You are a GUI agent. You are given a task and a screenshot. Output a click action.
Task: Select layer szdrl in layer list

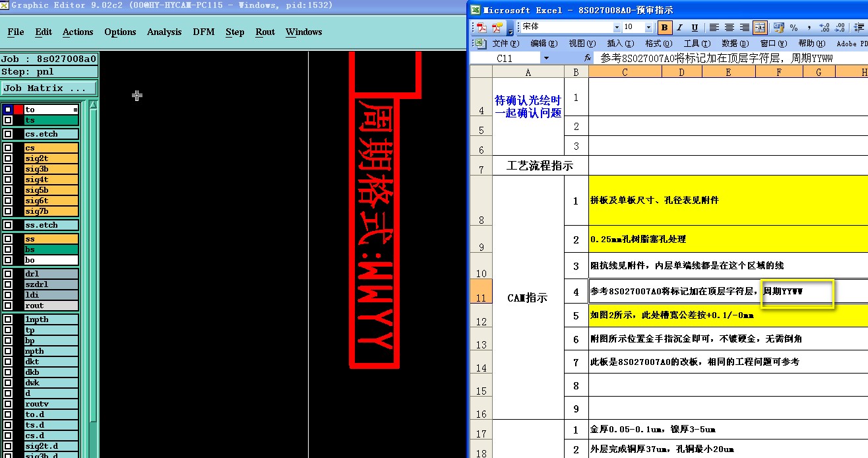(x=51, y=284)
